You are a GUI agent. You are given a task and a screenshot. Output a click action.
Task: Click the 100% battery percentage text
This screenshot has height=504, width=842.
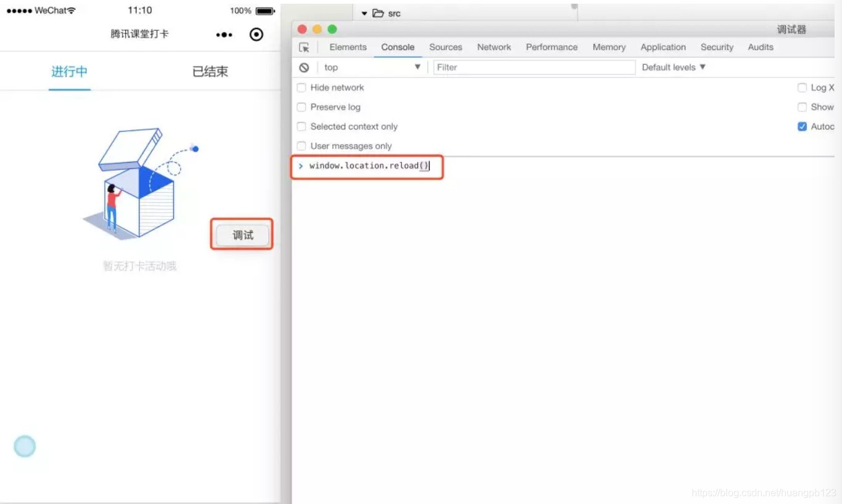click(240, 10)
